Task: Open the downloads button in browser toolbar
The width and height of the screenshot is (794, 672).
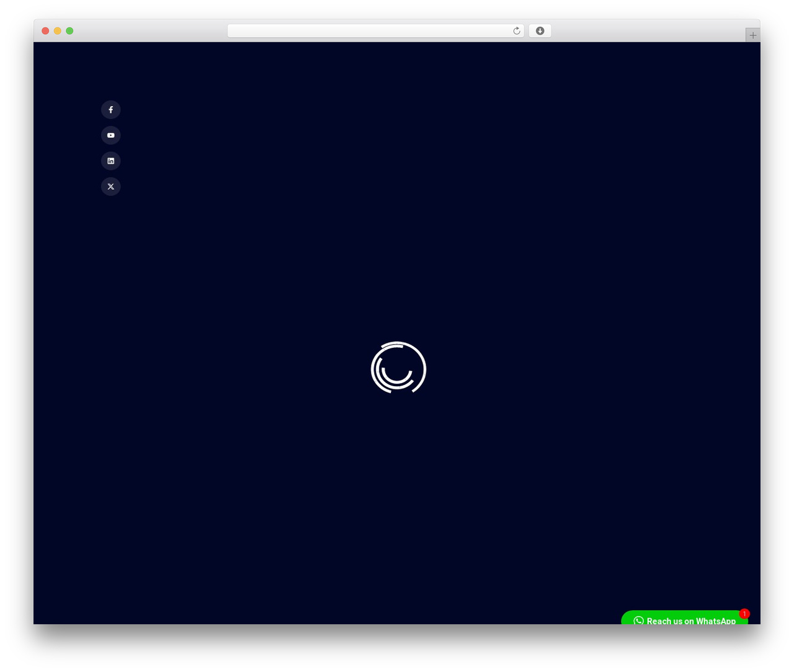Action: point(540,31)
